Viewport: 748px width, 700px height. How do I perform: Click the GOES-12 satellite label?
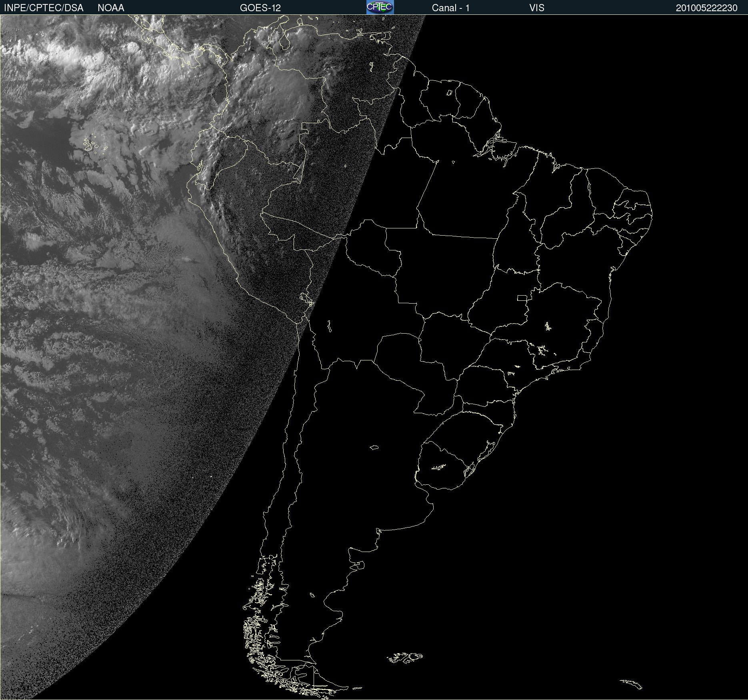260,8
